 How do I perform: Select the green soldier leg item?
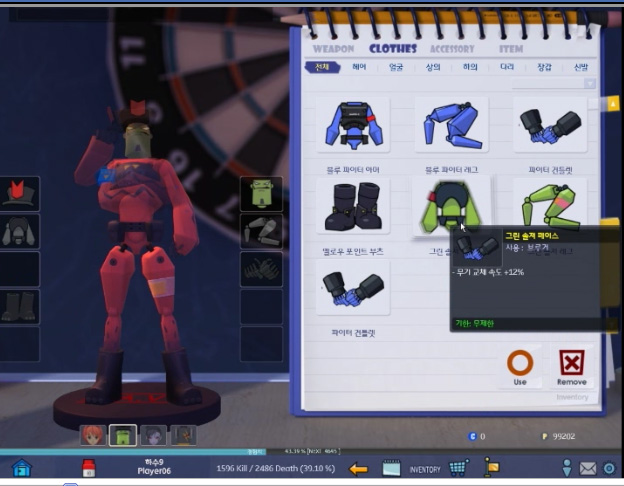pyautogui.click(x=550, y=203)
